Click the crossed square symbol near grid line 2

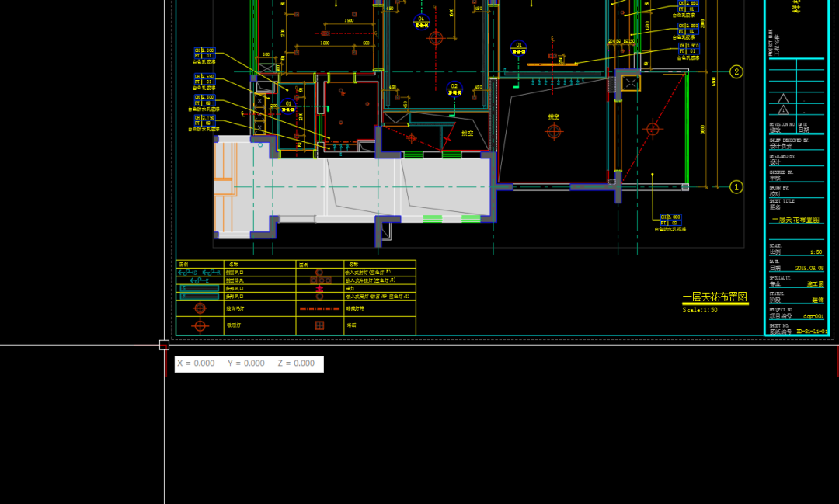[x=631, y=83]
